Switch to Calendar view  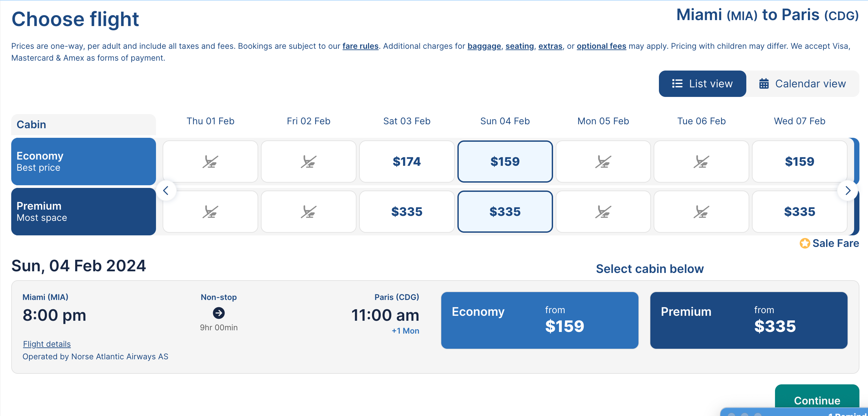(x=802, y=83)
